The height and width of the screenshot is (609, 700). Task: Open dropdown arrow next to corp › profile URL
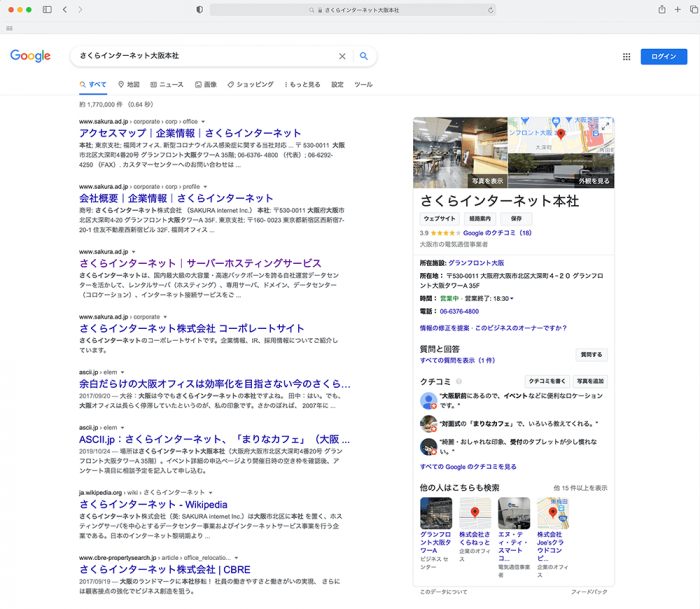[x=205, y=187]
